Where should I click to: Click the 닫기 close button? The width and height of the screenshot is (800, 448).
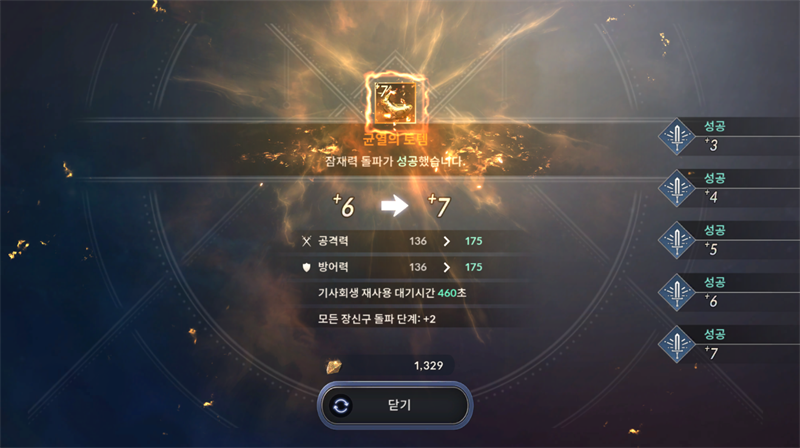pyautogui.click(x=395, y=405)
